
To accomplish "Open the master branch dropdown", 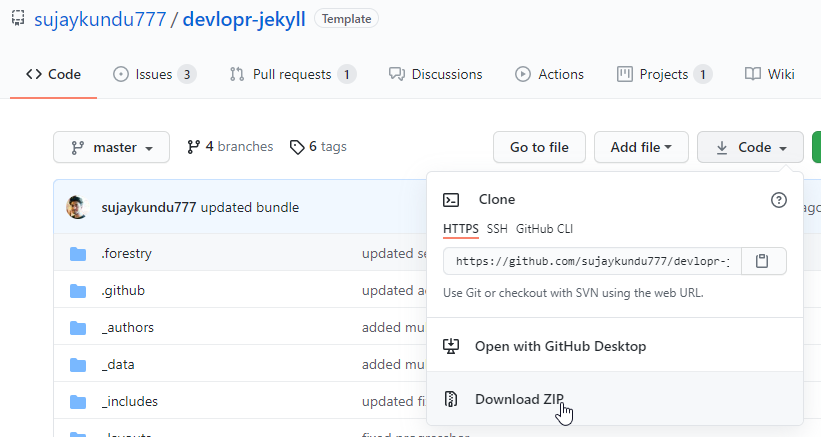I will (x=112, y=147).
